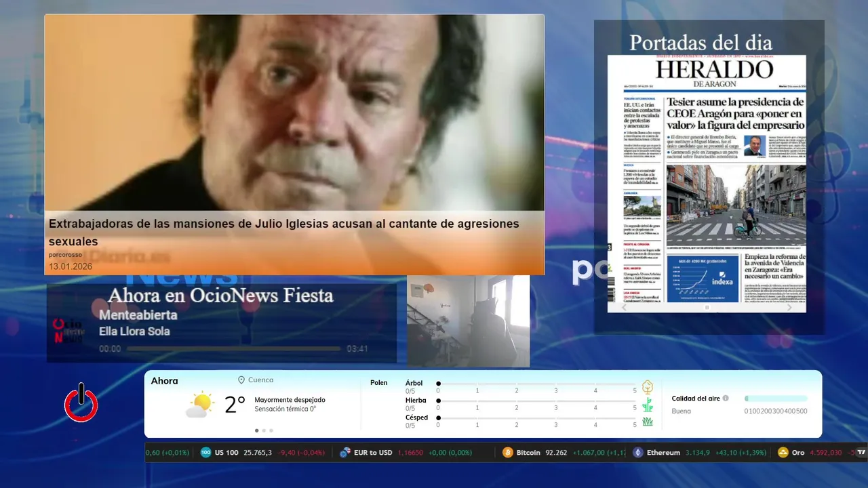Click the TradingView logo at ticker end

861,452
